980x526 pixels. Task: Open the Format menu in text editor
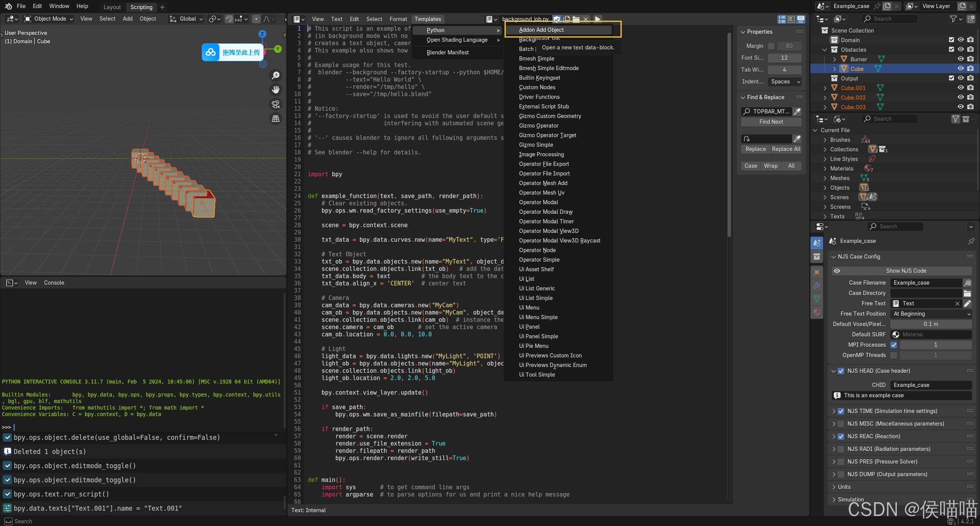tap(398, 19)
